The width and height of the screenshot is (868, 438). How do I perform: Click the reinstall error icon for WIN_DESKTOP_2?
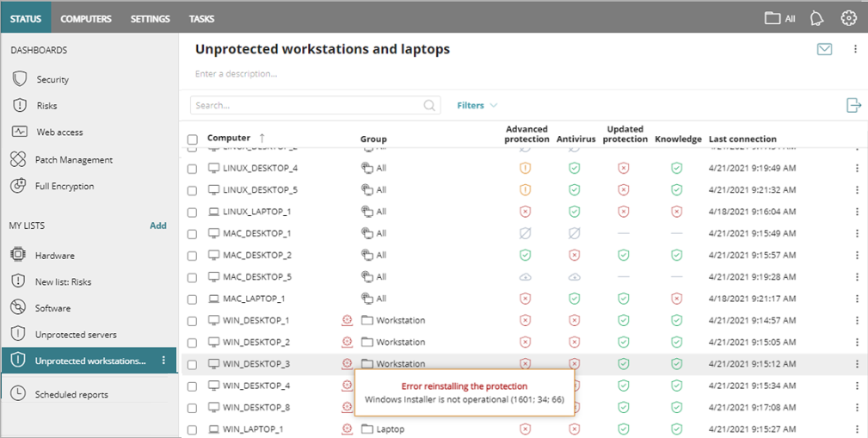click(x=347, y=342)
